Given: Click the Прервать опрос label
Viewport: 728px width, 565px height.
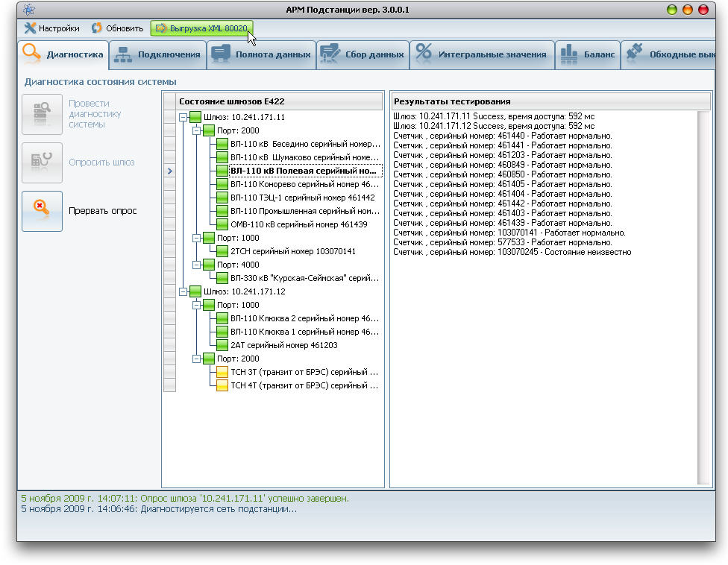Looking at the screenshot, I should tap(103, 211).
